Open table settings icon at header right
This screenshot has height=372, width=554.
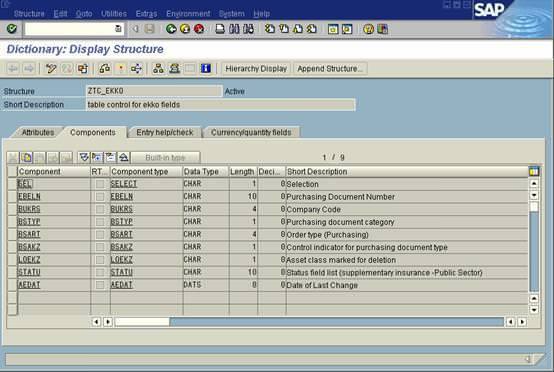coord(534,171)
